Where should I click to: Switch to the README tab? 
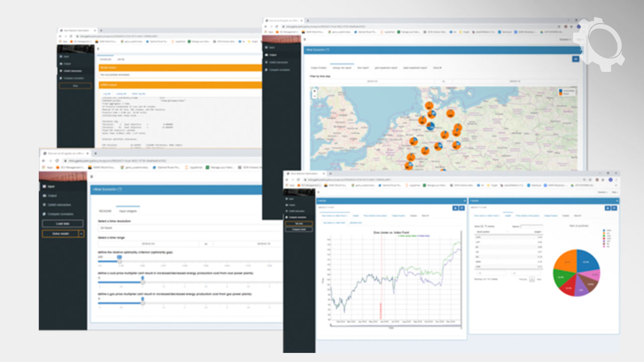tap(105, 211)
